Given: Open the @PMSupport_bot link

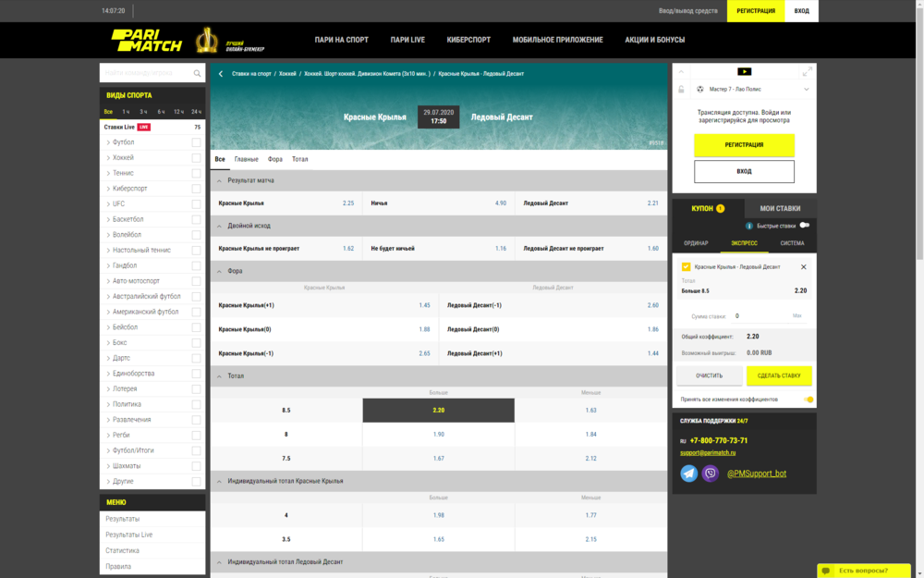Looking at the screenshot, I should (757, 473).
